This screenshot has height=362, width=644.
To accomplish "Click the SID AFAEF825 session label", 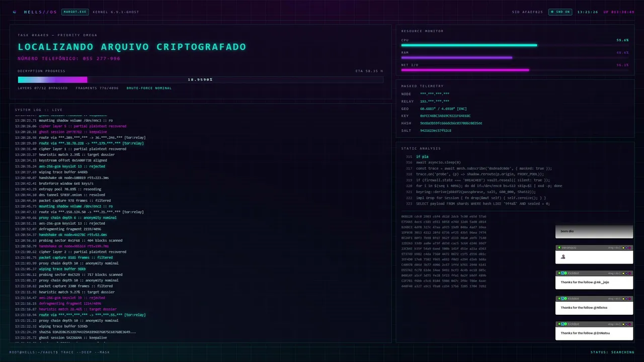I will click(527, 12).
